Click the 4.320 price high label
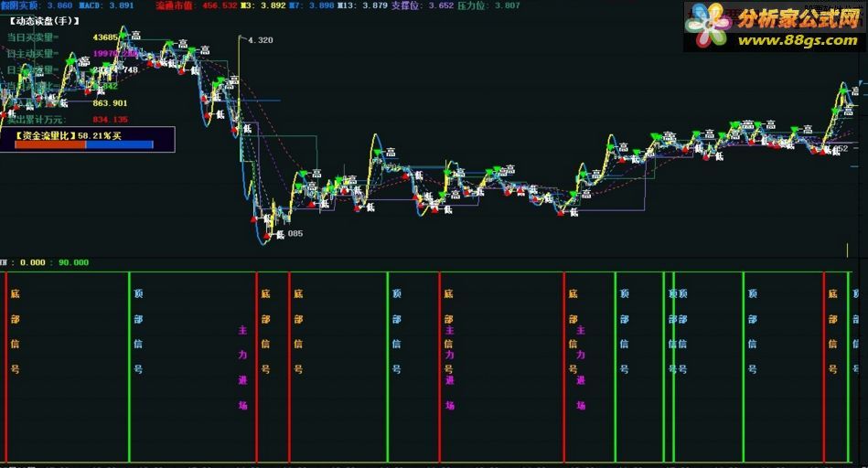The width and height of the screenshot is (868, 468). 260,40
